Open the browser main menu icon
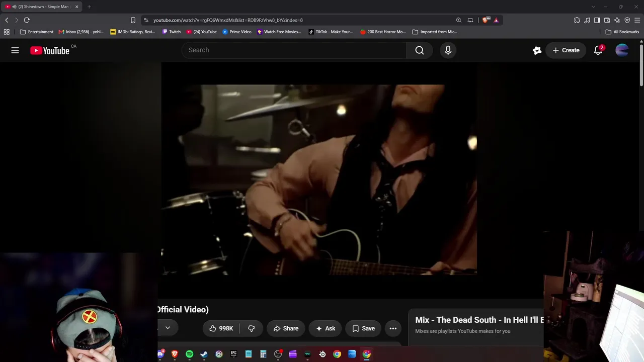Screen dimensions: 644x362 [637, 20]
